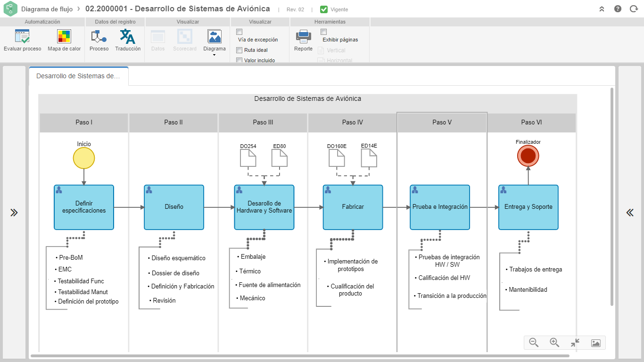This screenshot has height=362, width=644.
Task: Click the Paso V lane header
Action: (x=442, y=123)
